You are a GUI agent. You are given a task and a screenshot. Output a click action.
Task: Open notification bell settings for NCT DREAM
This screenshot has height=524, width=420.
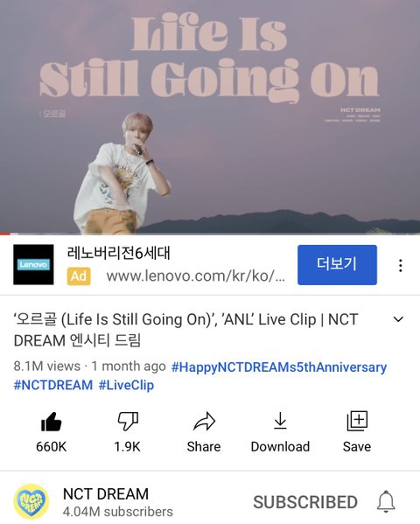point(386,502)
